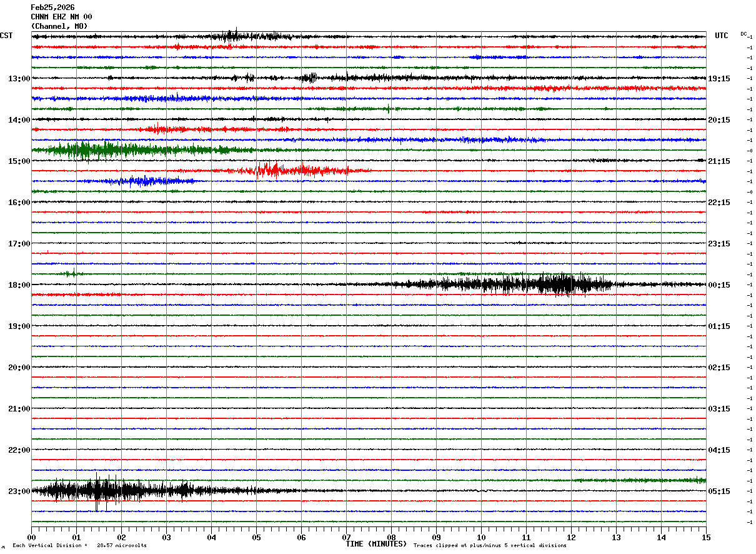Select the 20:00 CST time label
Image resolution: width=756 pixels, height=554 pixels.
19,368
